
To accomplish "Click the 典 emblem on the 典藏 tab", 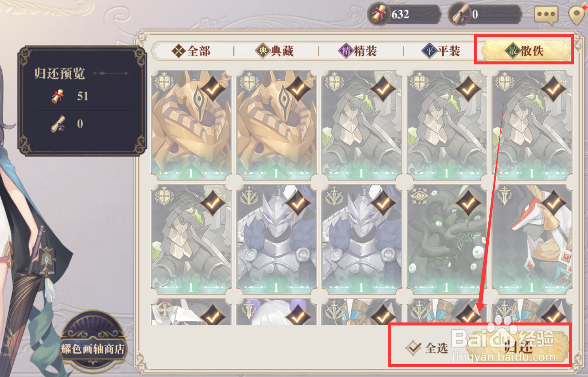I will click(x=262, y=52).
